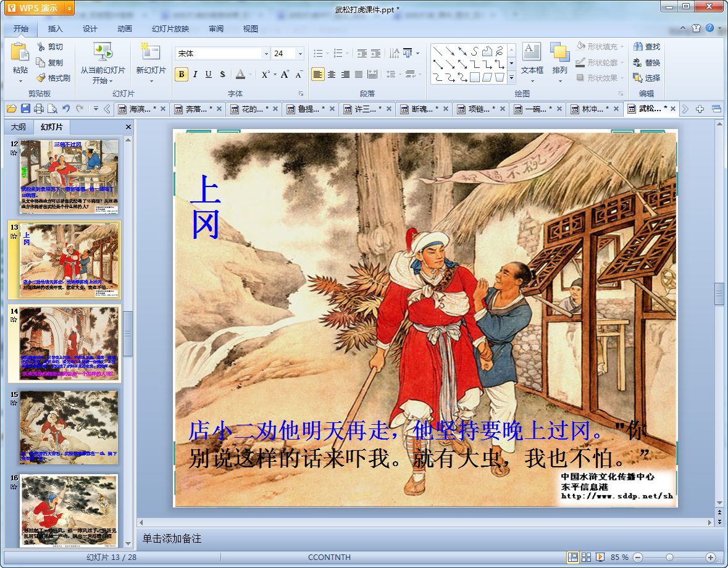
Task: Open the WPS 演示 application menu arrow
Action: coord(70,9)
